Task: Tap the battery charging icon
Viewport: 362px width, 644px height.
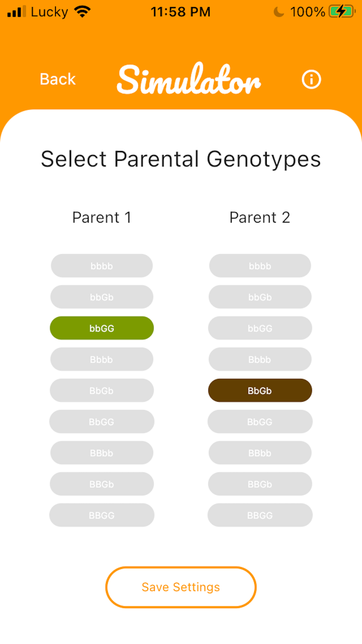Action: (x=341, y=12)
